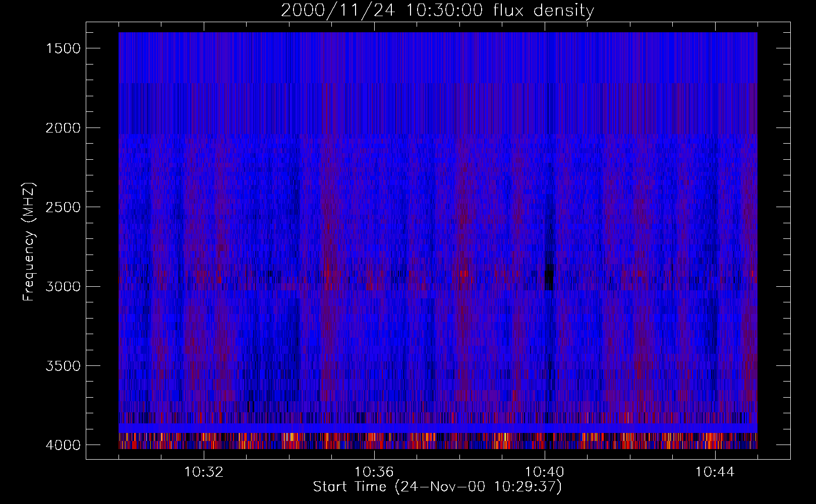
Task: Click the 'Frequency (MHZ)' axis label
Action: [x=29, y=242]
